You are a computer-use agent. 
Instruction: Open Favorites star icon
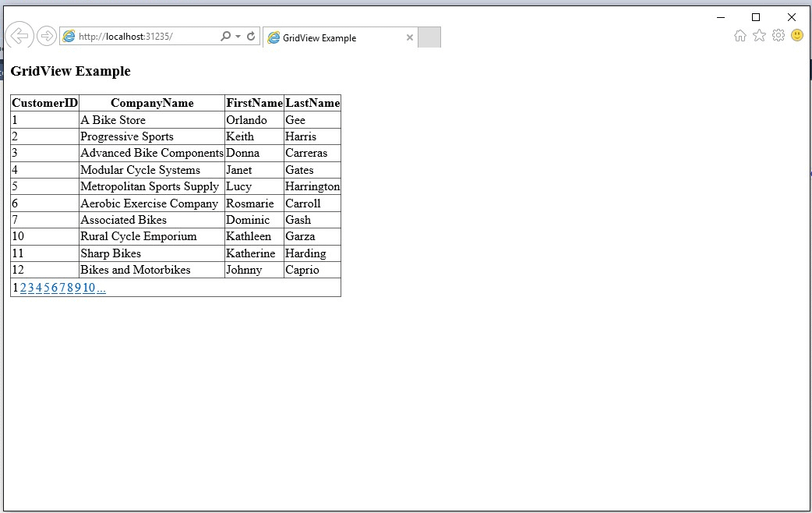pyautogui.click(x=759, y=35)
